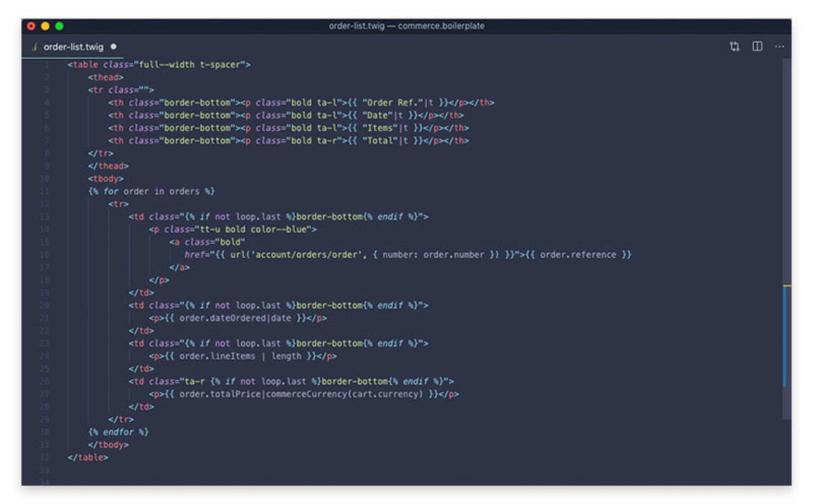This screenshot has width=813, height=504.
Task: Click the opening <tbody> tag
Action: 105,178
